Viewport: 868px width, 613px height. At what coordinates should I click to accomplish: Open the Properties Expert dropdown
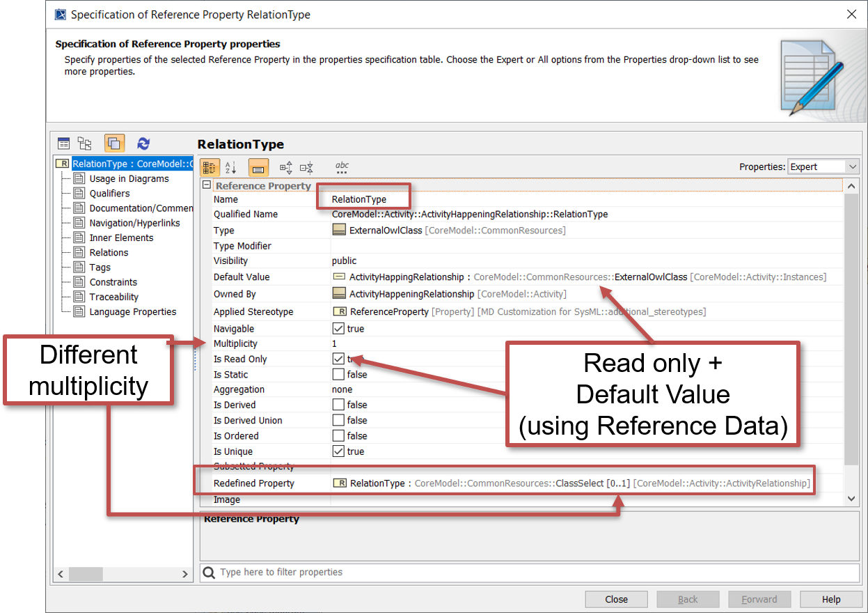(823, 166)
